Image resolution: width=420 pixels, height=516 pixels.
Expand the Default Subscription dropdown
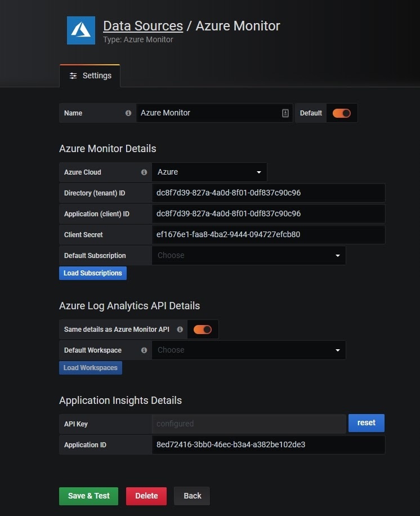click(x=249, y=255)
